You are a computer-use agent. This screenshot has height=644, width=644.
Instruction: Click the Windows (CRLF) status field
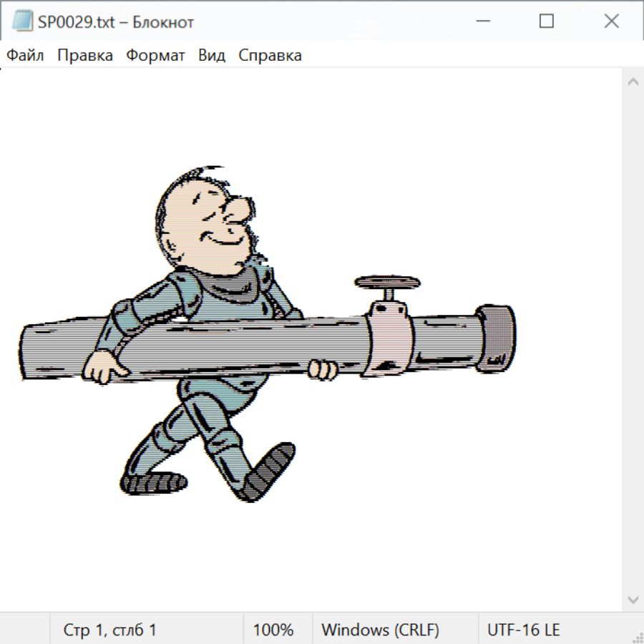coord(380,630)
